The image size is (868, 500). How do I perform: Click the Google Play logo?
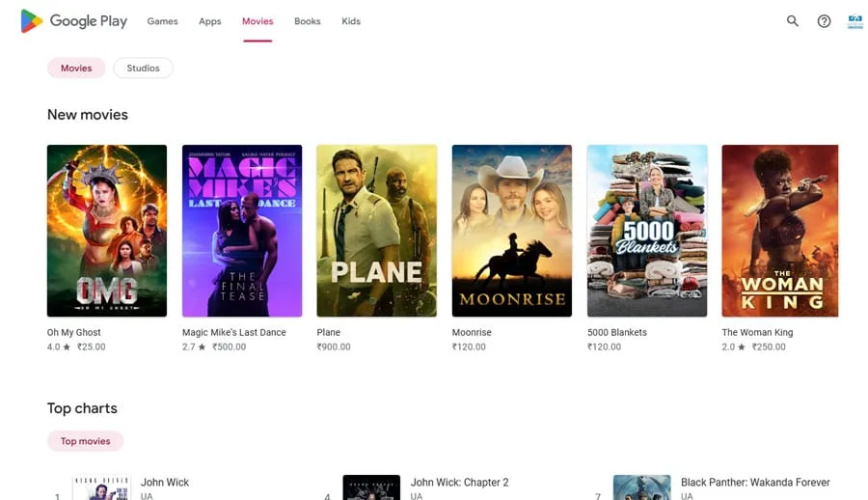coord(73,21)
